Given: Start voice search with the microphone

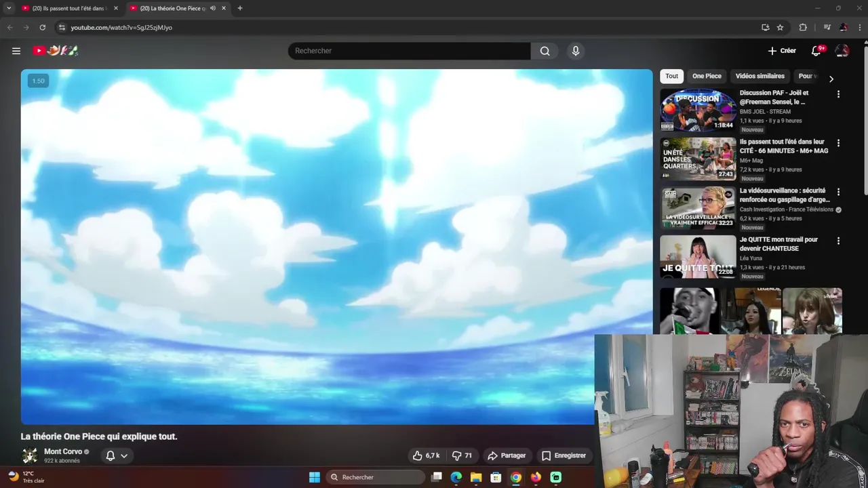Looking at the screenshot, I should pyautogui.click(x=576, y=51).
